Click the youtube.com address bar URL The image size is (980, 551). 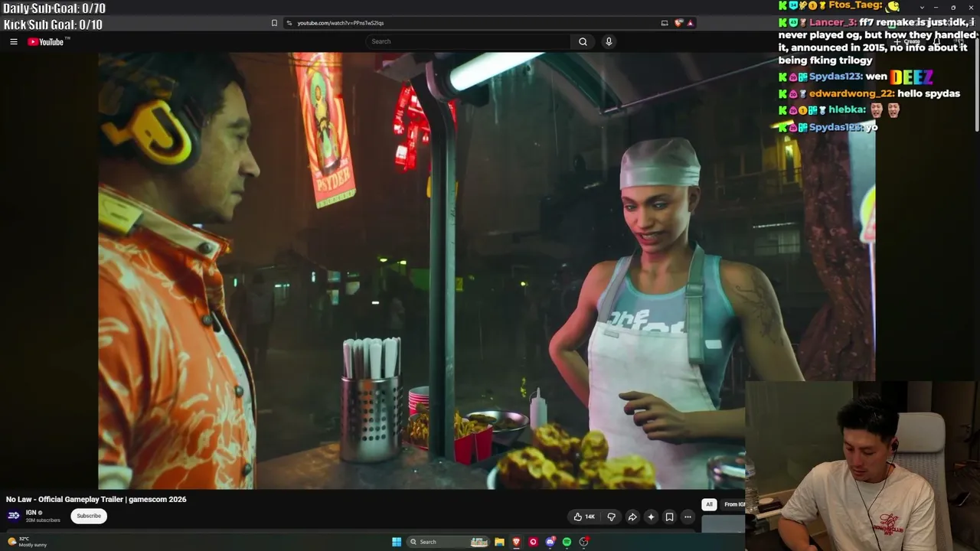point(341,23)
